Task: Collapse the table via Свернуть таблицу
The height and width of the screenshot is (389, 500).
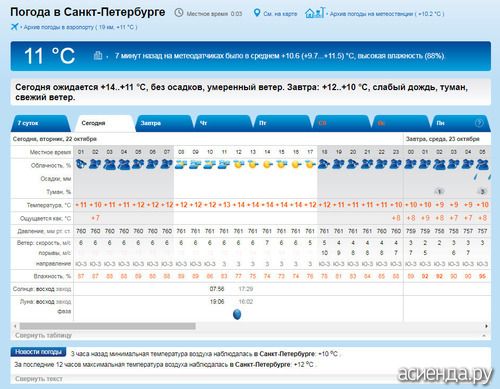Action: pos(43,335)
